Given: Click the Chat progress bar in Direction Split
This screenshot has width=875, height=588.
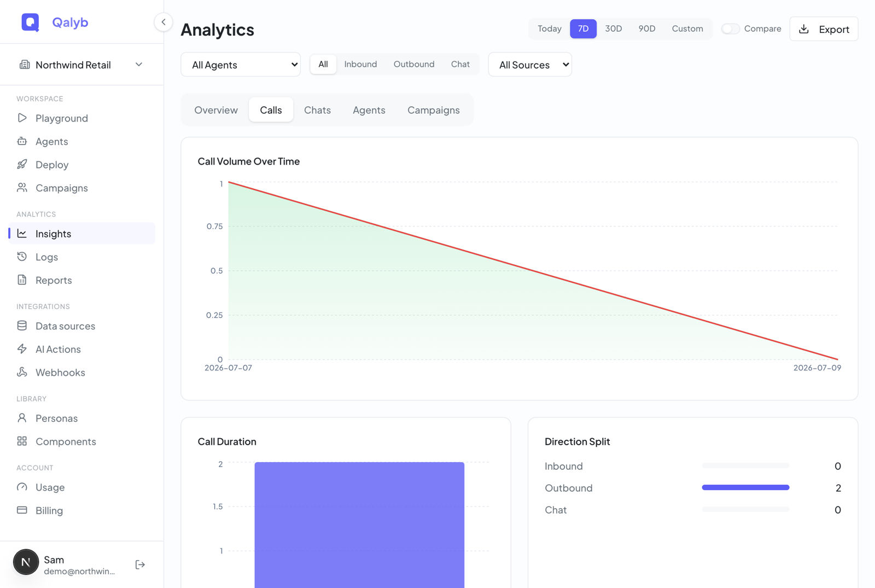Looking at the screenshot, I should [745, 509].
